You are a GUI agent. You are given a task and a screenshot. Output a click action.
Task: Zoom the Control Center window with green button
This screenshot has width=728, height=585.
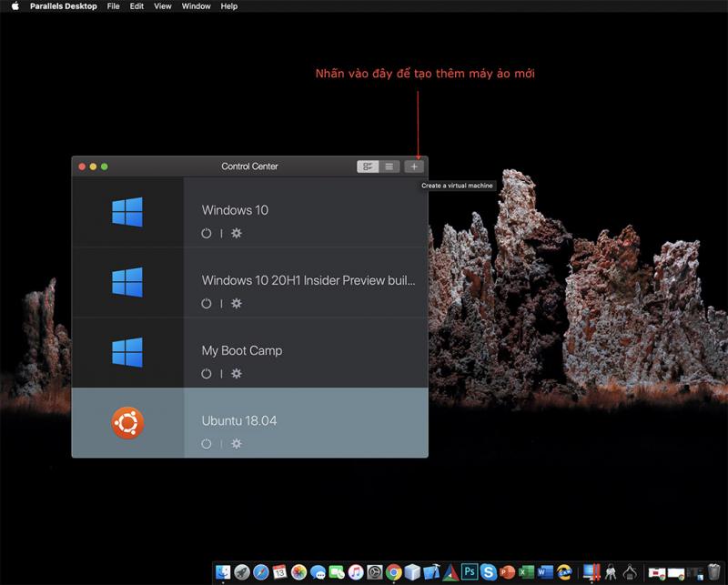coord(105,166)
